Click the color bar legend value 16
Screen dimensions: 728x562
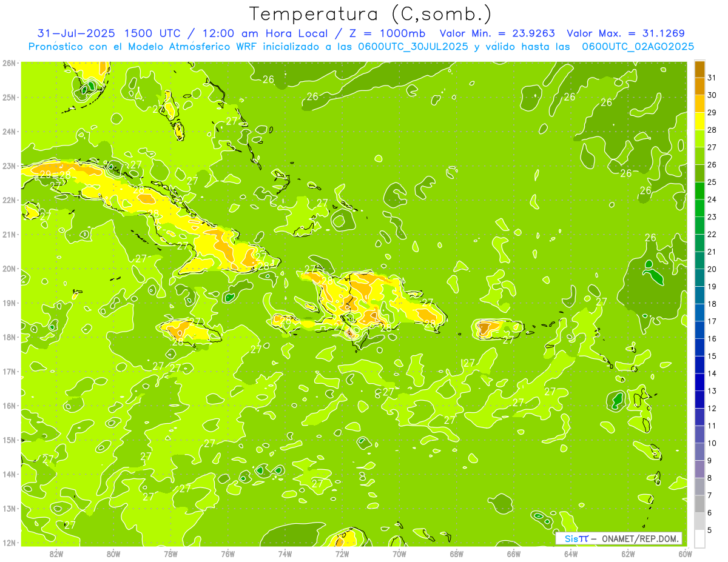[x=712, y=339]
